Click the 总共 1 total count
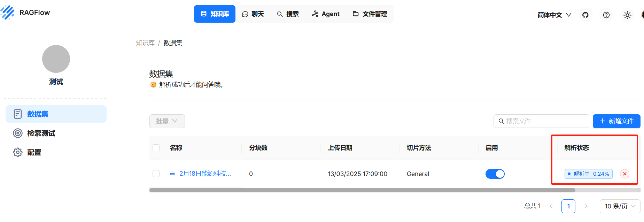The width and height of the screenshot is (644, 222). [x=533, y=206]
